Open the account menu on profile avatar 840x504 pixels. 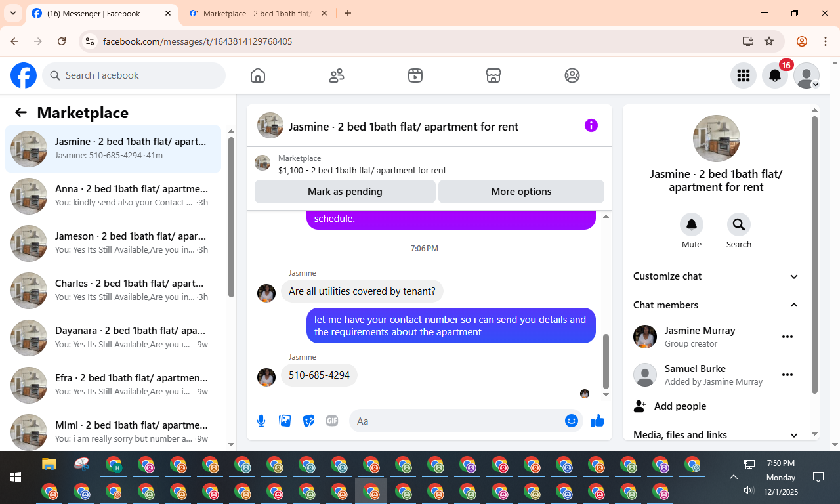tap(807, 75)
